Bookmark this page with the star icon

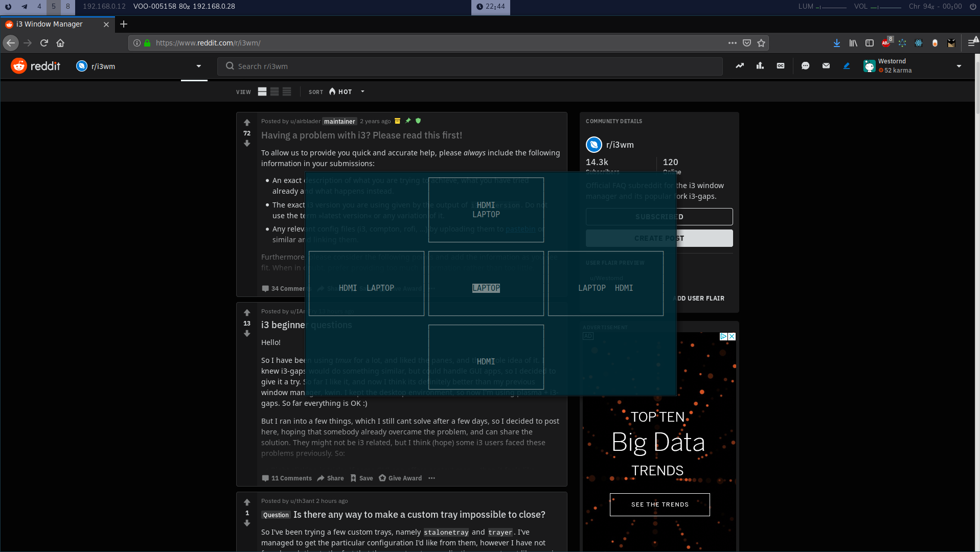pos(761,43)
